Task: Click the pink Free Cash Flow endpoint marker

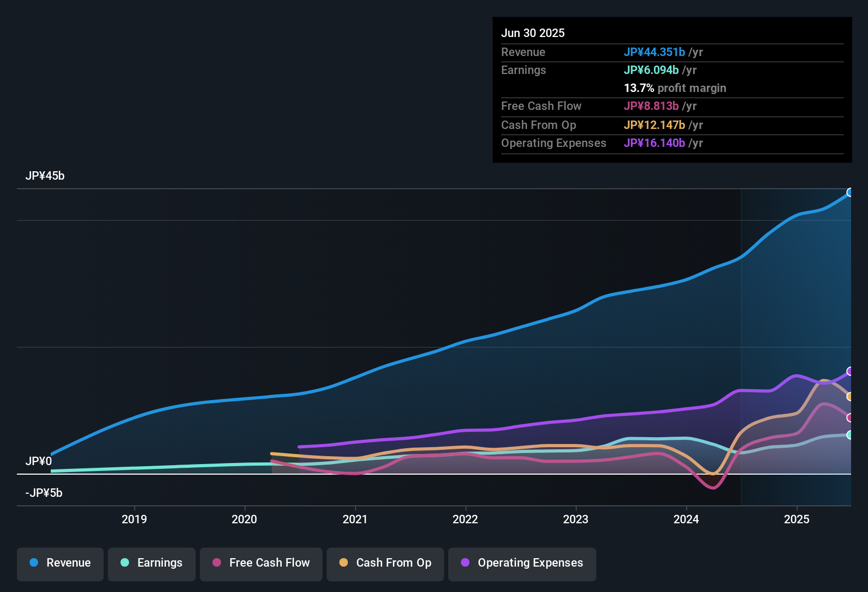Action: 849,418
